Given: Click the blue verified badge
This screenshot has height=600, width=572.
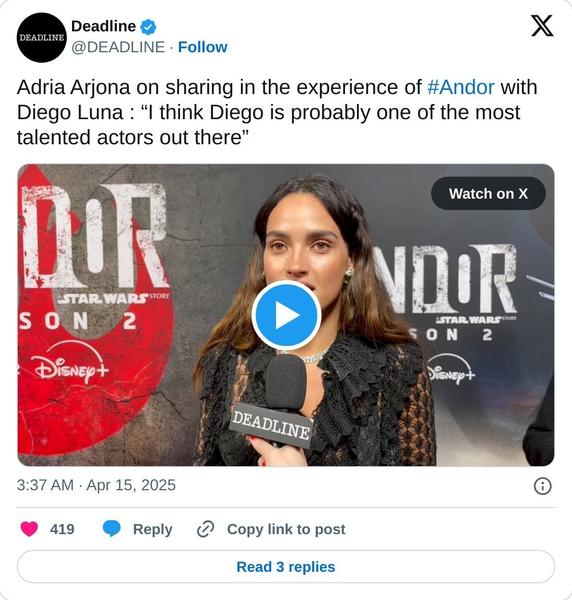Looking at the screenshot, I should coord(148,27).
